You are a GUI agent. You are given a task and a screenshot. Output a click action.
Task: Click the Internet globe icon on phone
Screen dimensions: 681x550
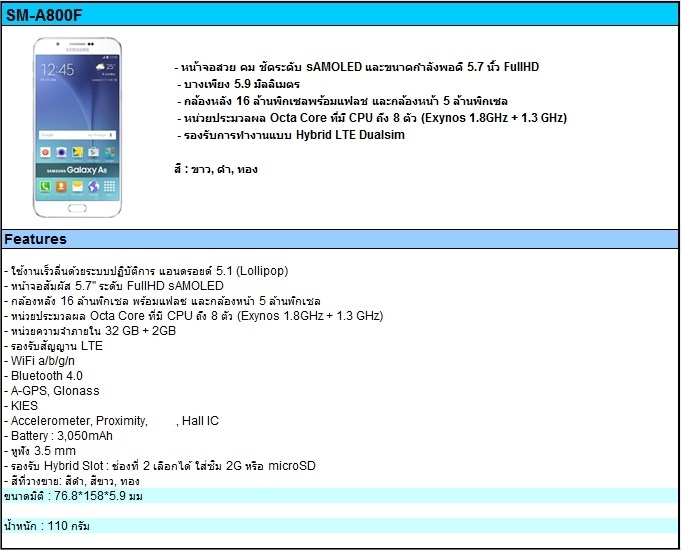pos(93,187)
